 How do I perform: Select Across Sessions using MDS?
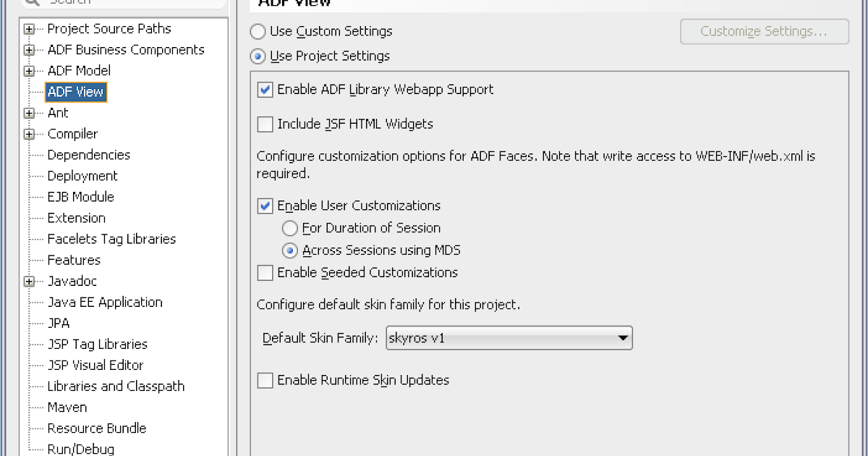[290, 250]
